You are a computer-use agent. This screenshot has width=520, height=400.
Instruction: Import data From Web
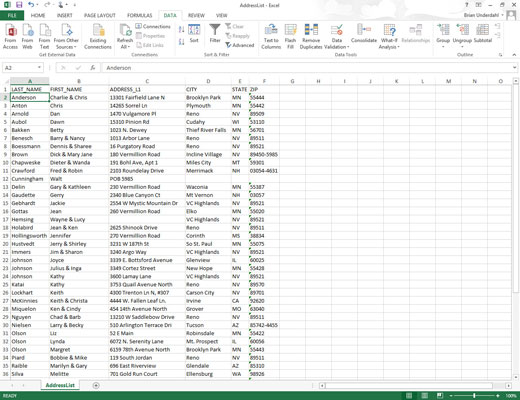[x=27, y=36]
